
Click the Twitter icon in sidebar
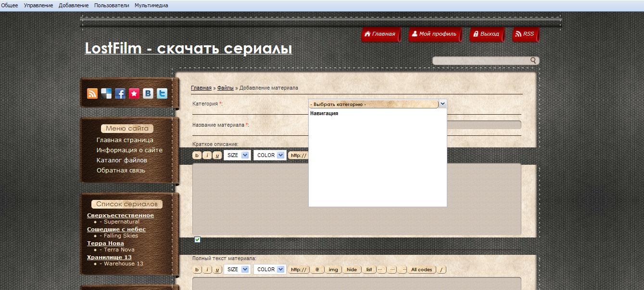(x=162, y=94)
